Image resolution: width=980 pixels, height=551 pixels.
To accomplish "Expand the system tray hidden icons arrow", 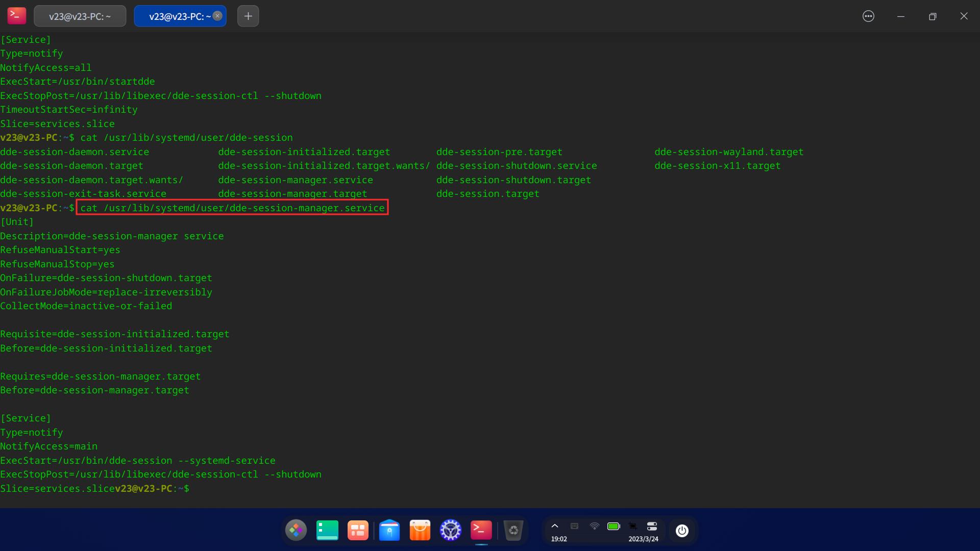I will [x=555, y=526].
